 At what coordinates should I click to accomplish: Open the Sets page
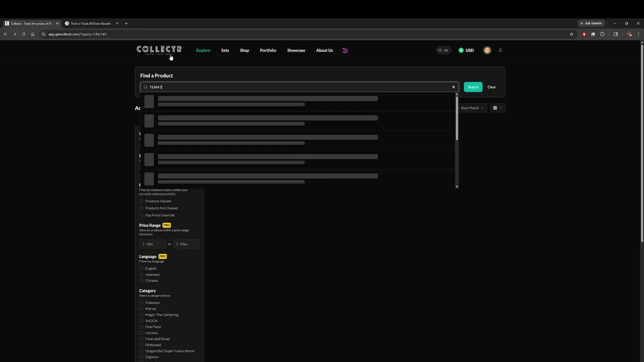[x=225, y=50]
